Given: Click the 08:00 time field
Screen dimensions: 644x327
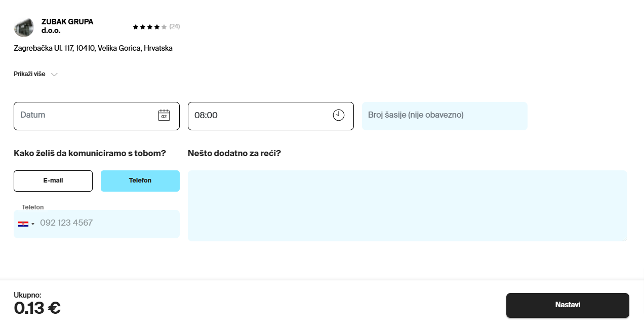Looking at the screenshot, I should [x=271, y=116].
